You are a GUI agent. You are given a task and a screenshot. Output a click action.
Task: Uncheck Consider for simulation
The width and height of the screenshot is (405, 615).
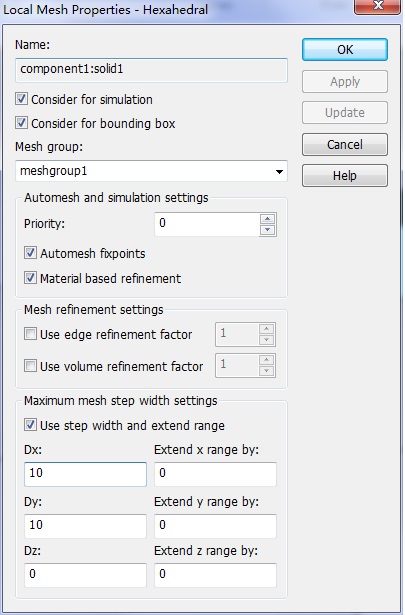click(21, 99)
